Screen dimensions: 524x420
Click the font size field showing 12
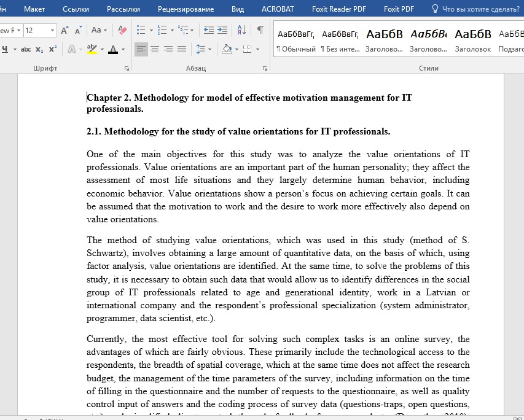click(37, 31)
